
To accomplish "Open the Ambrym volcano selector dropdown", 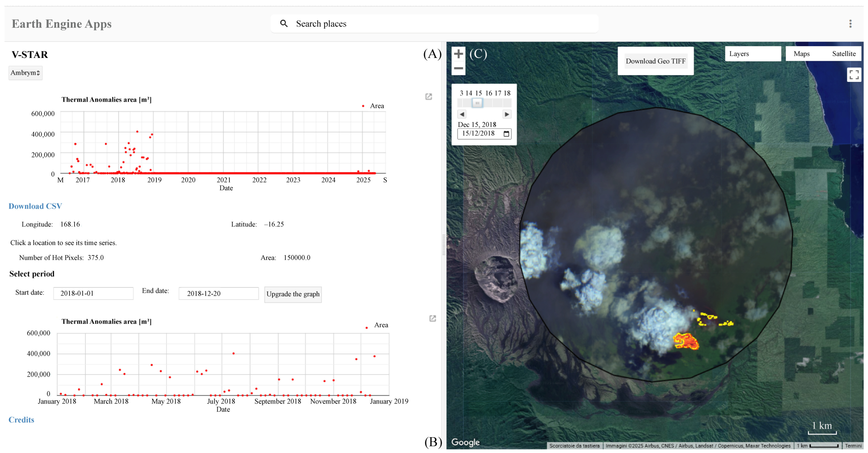I will pos(25,73).
